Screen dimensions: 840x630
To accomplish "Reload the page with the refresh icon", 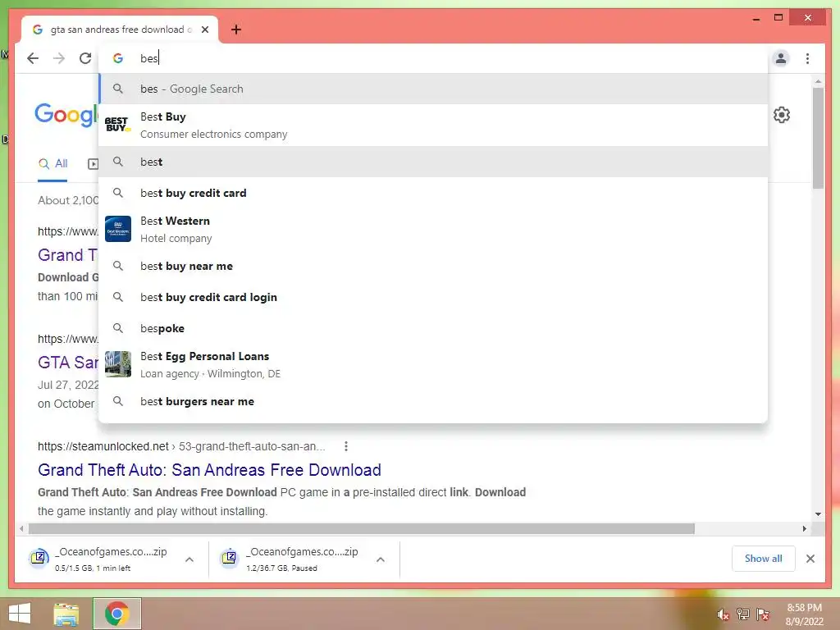I will [x=85, y=58].
